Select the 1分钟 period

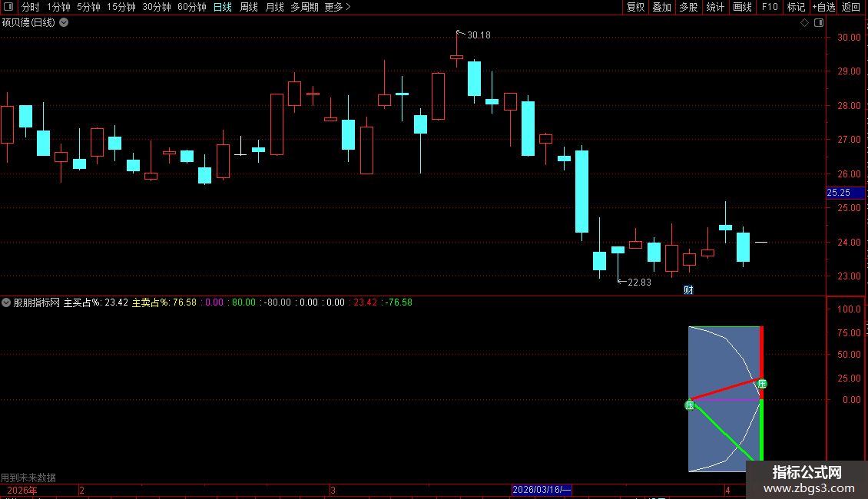58,7
